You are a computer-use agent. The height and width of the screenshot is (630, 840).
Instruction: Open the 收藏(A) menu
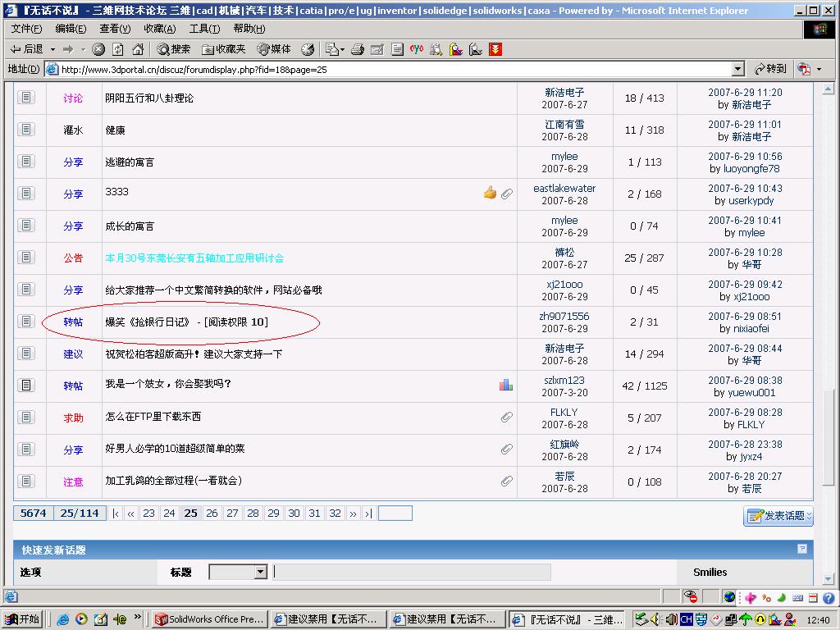tap(160, 29)
